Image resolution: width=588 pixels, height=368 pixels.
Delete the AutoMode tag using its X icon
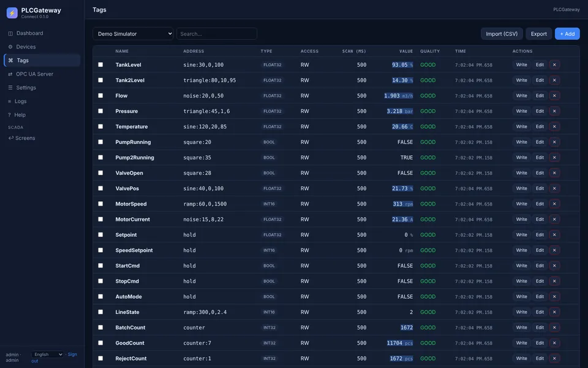(554, 296)
